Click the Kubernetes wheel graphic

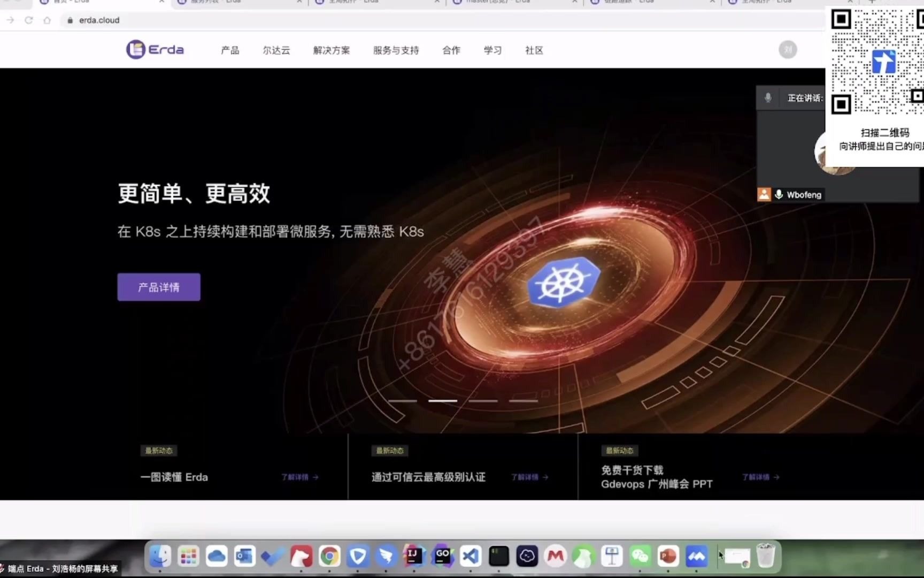563,282
